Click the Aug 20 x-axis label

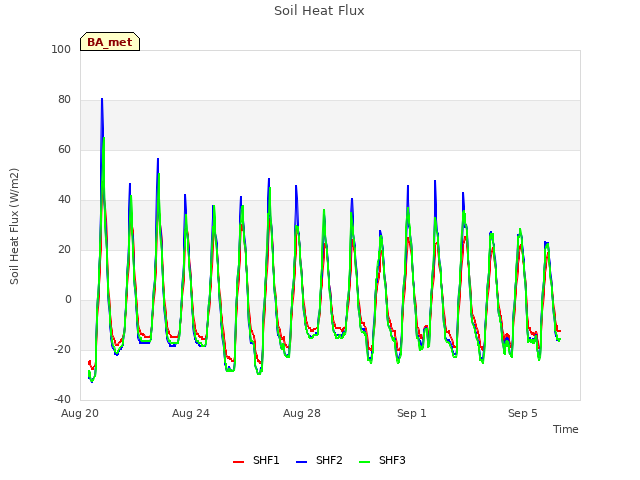[x=80, y=413]
